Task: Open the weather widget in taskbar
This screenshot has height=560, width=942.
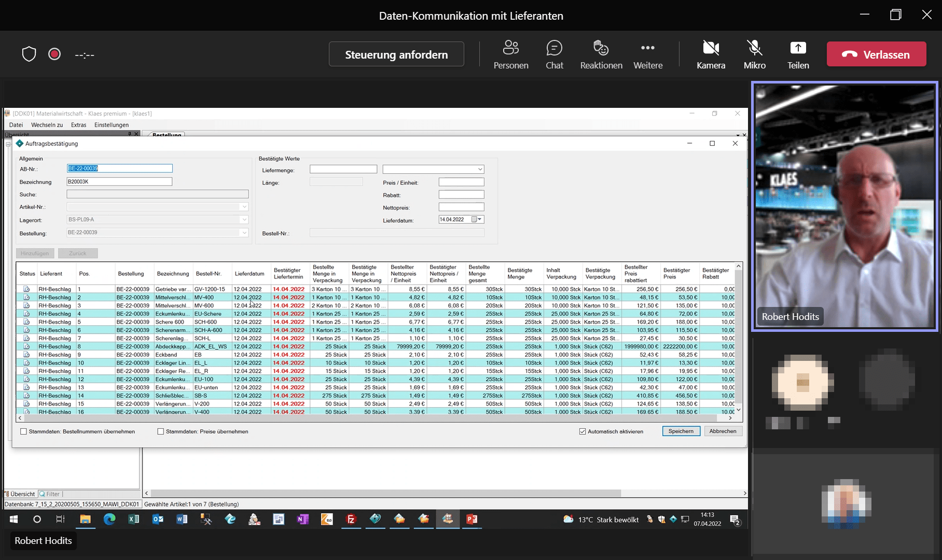Action: click(x=601, y=519)
